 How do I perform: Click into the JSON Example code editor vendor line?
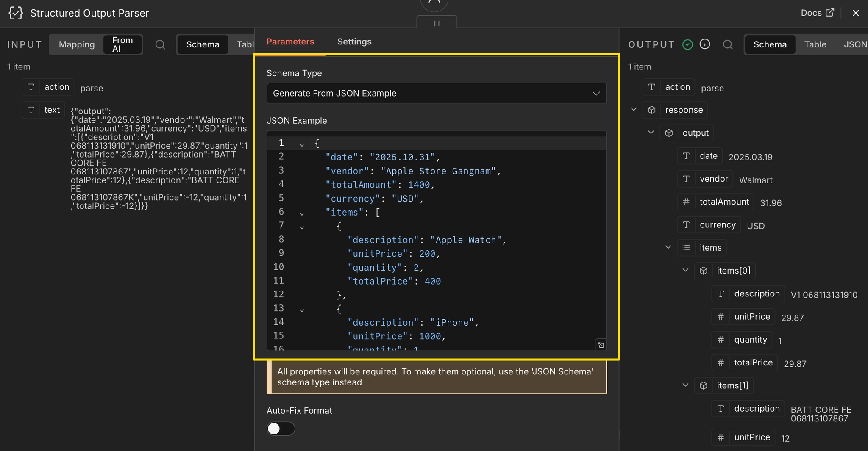click(413, 171)
